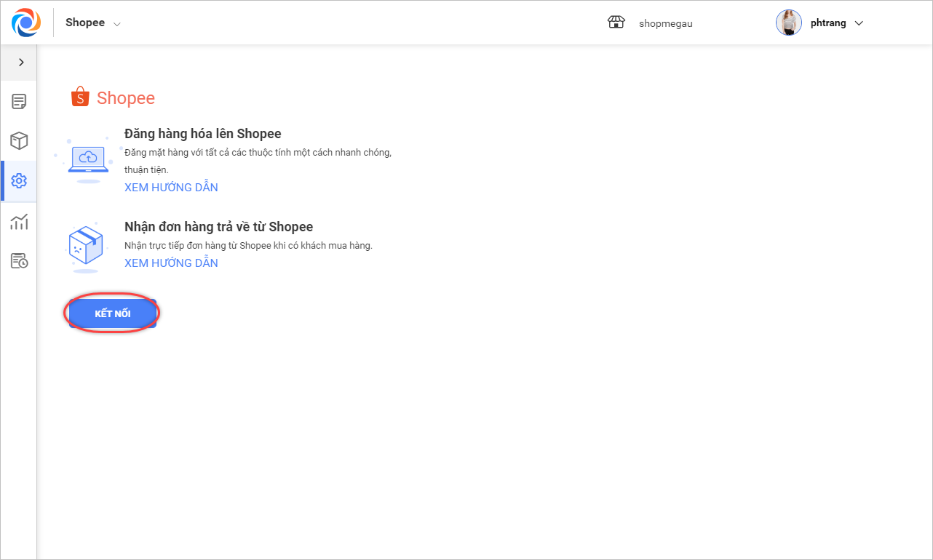This screenshot has width=933, height=560.
Task: Click the sad package box illustration
Action: click(x=86, y=247)
